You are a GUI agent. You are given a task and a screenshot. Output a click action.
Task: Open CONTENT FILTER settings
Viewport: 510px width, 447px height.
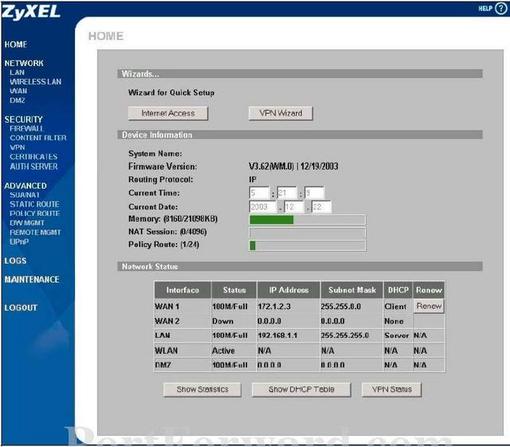click(38, 138)
